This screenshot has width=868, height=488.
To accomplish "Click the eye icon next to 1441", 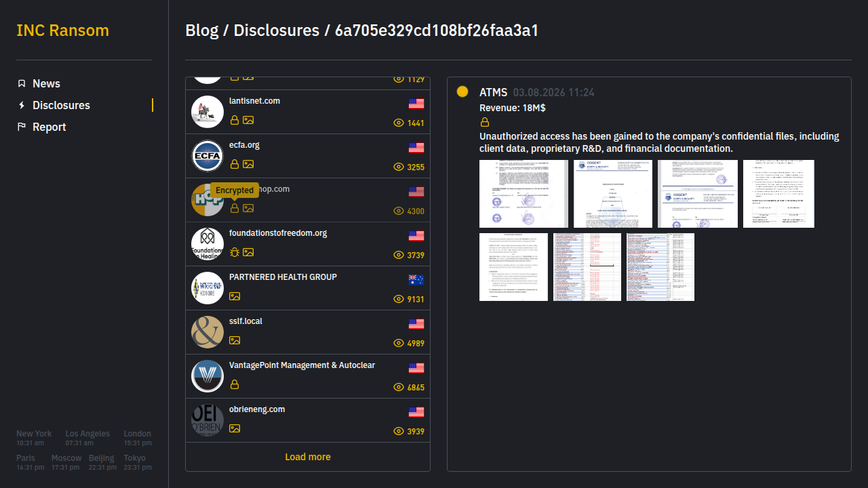I will [x=399, y=123].
